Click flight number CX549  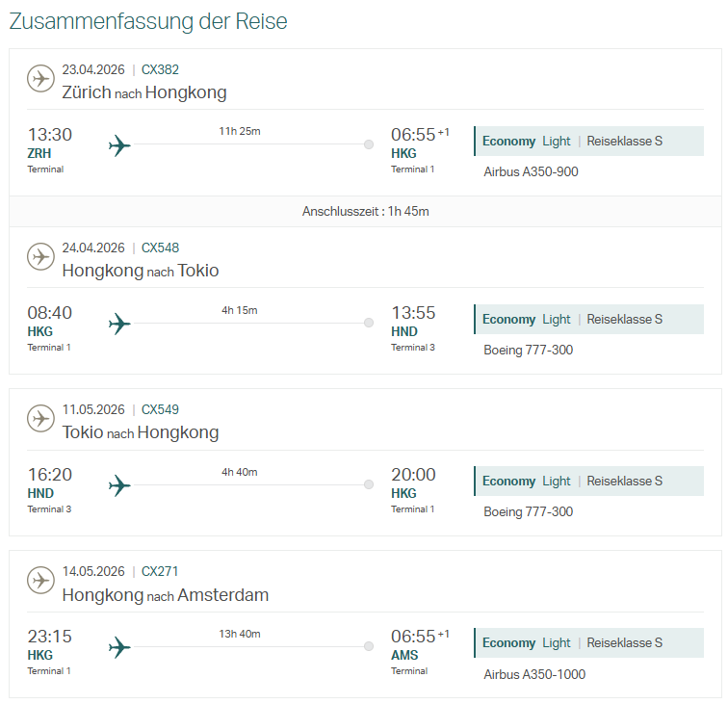[x=160, y=409]
